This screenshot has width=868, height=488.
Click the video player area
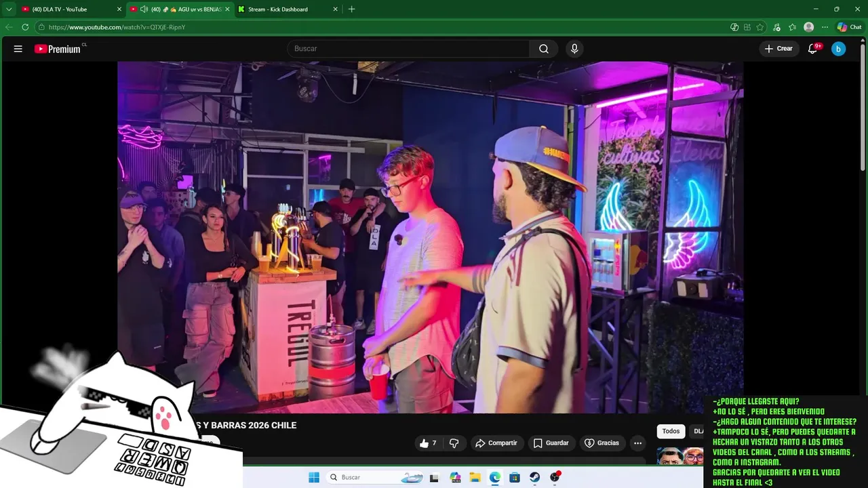(x=430, y=237)
